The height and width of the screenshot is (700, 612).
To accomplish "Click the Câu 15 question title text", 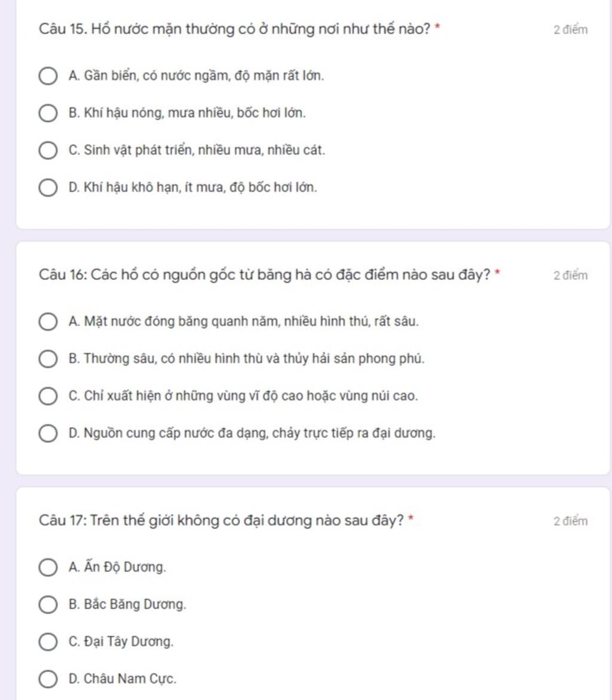I will [x=234, y=29].
